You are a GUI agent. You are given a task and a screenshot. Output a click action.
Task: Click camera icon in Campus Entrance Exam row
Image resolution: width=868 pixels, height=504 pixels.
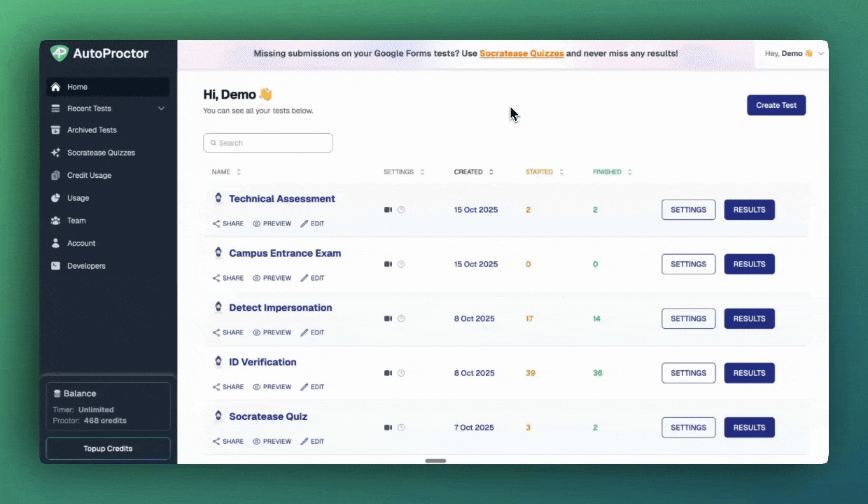point(388,264)
